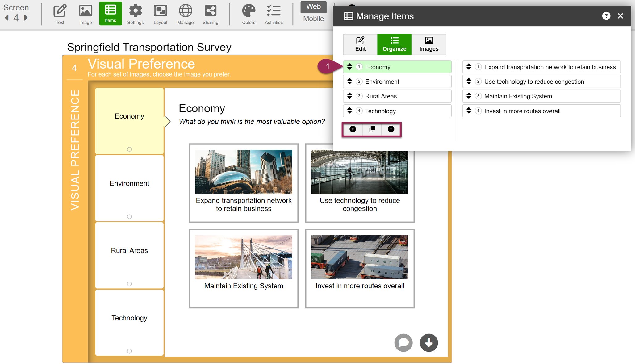Select the Rural Areas radio button
This screenshot has height=364, width=635.
[x=129, y=284]
